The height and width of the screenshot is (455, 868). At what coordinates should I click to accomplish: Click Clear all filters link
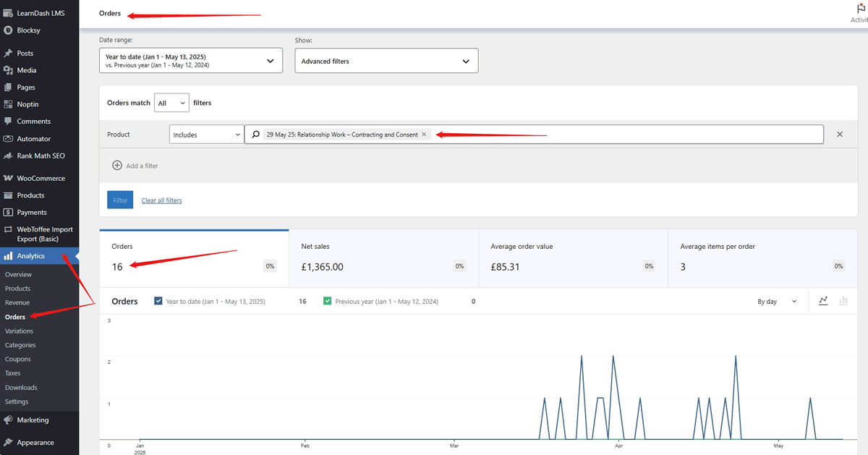[161, 200]
